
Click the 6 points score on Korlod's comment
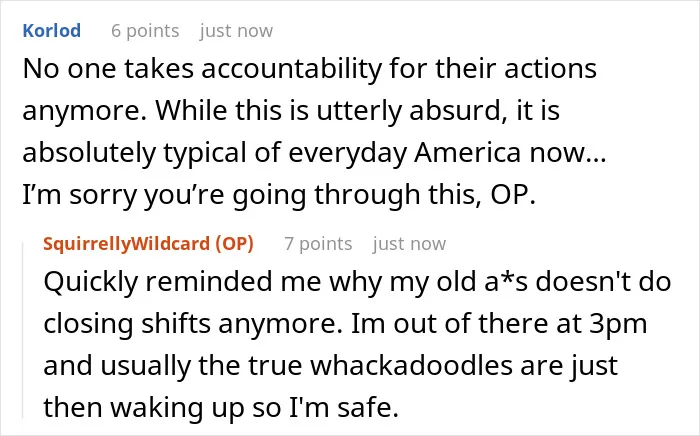[x=145, y=31]
